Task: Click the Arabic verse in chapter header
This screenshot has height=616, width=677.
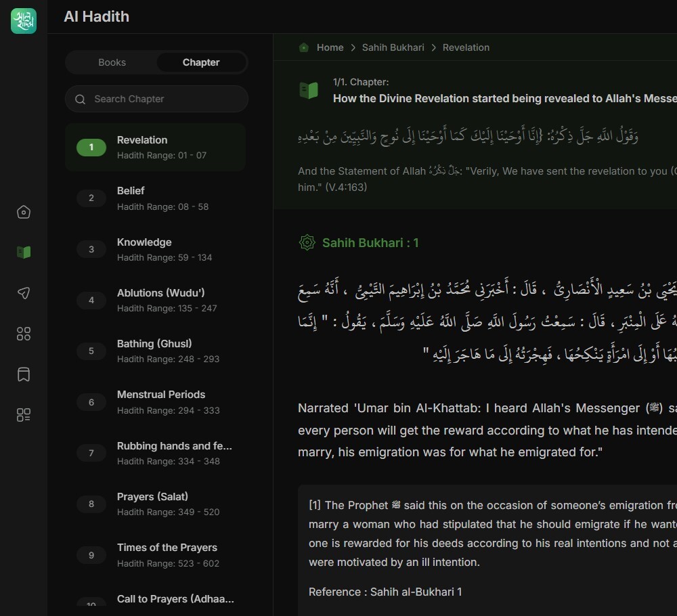Action: tap(468, 137)
